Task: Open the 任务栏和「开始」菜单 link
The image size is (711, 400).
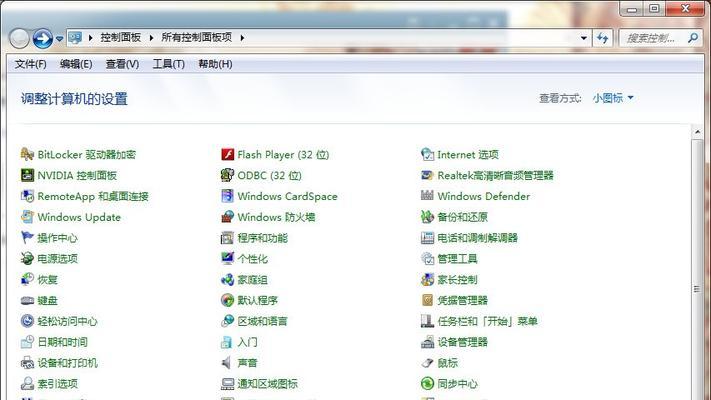Action: (487, 322)
